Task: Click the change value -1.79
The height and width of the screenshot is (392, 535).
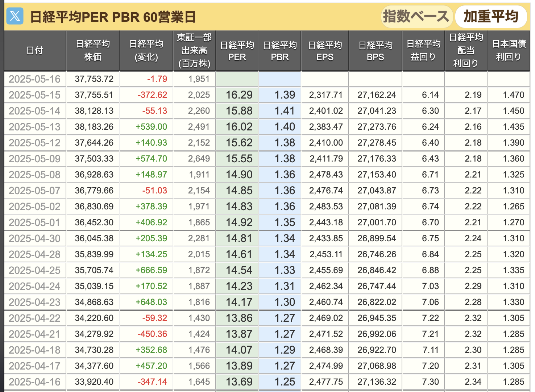Action: pyautogui.click(x=157, y=79)
